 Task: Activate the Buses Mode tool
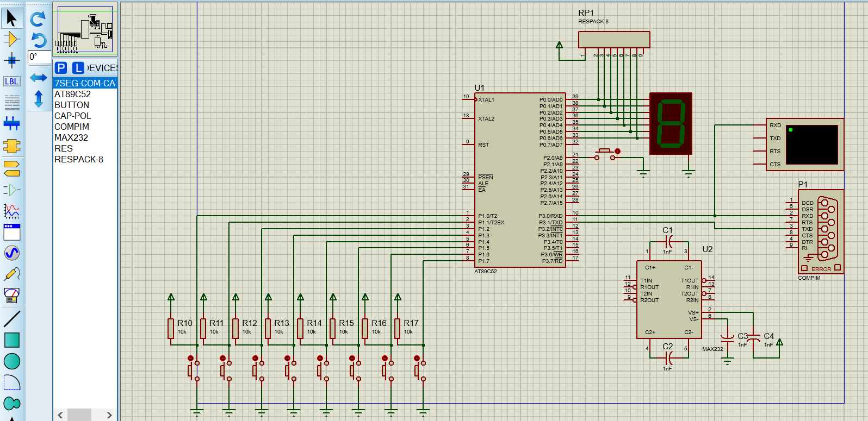click(x=11, y=123)
